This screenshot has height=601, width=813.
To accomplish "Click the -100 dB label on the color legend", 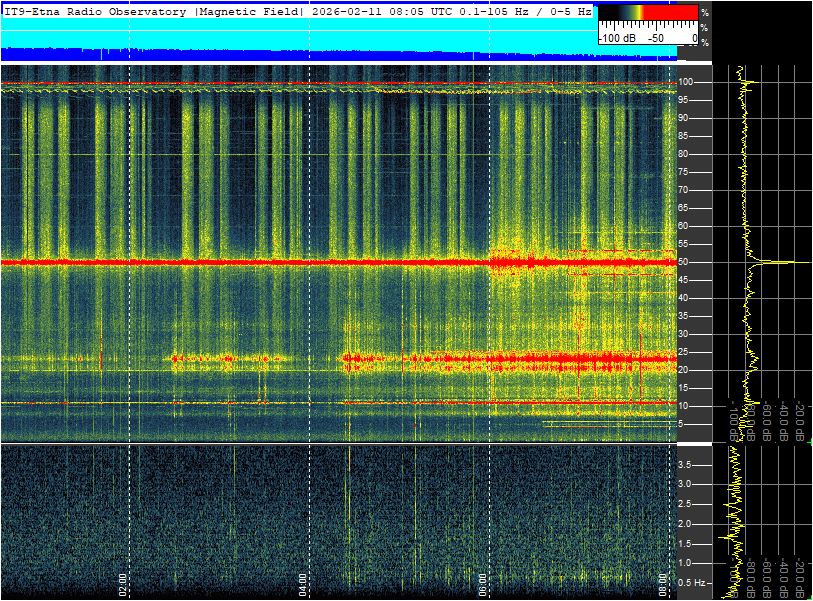I will [x=617, y=38].
